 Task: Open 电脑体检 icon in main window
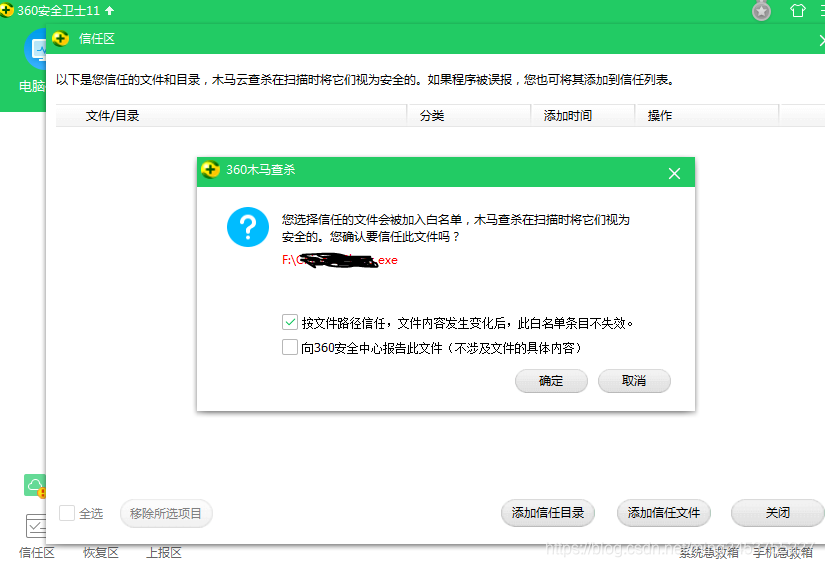coord(35,50)
